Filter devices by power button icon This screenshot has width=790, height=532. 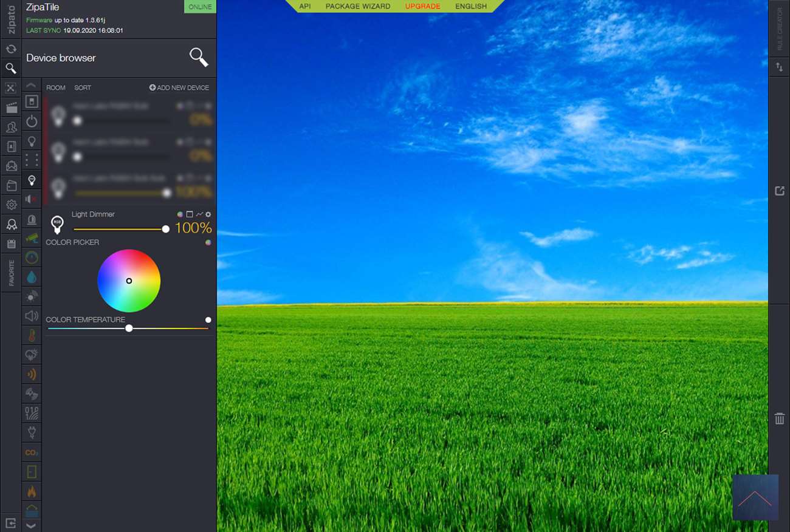[32, 121]
